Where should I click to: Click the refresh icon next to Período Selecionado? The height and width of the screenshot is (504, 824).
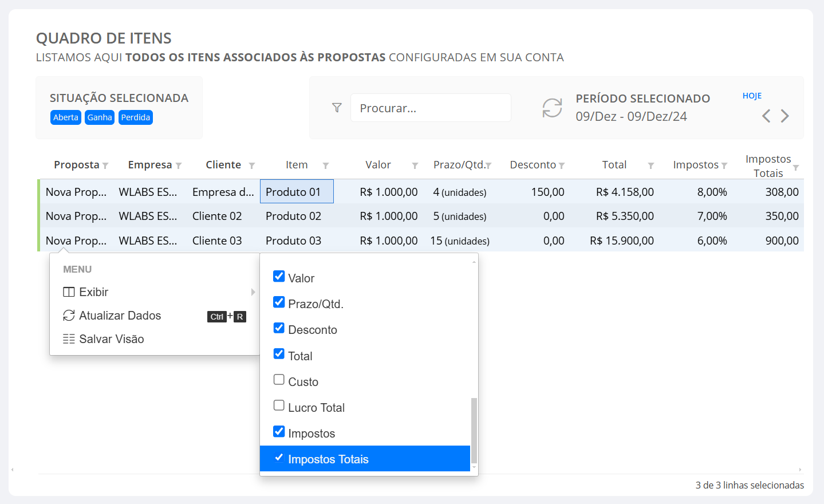551,108
